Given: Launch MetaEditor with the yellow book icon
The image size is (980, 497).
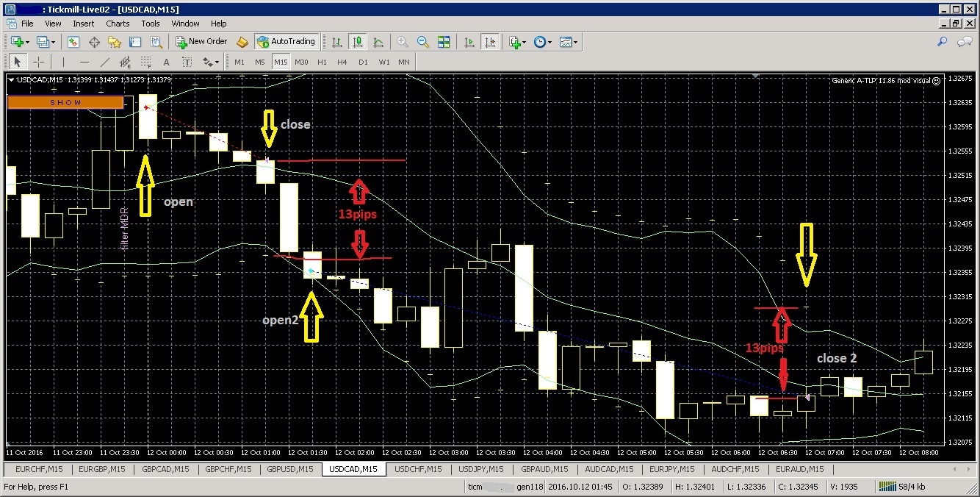Looking at the screenshot, I should pyautogui.click(x=242, y=42).
